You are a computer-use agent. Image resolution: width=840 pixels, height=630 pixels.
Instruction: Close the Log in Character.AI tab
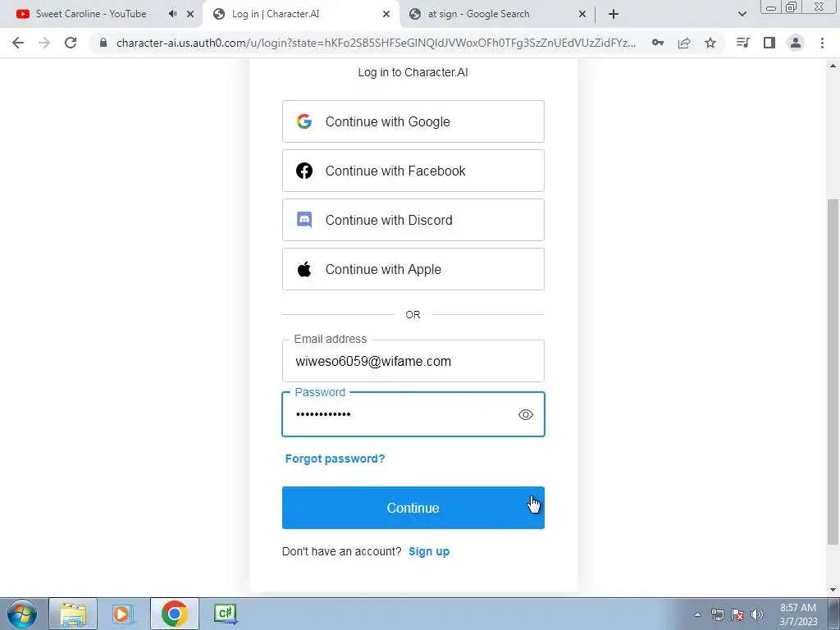pyautogui.click(x=386, y=14)
